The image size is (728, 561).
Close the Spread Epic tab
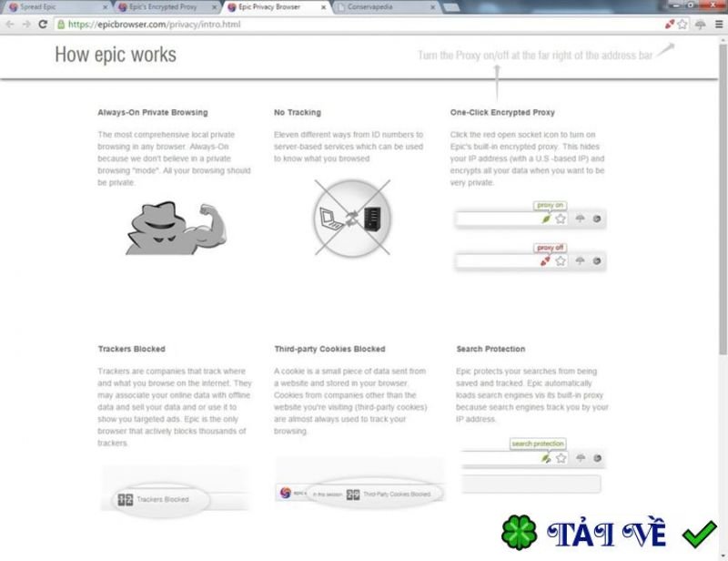(x=105, y=7)
